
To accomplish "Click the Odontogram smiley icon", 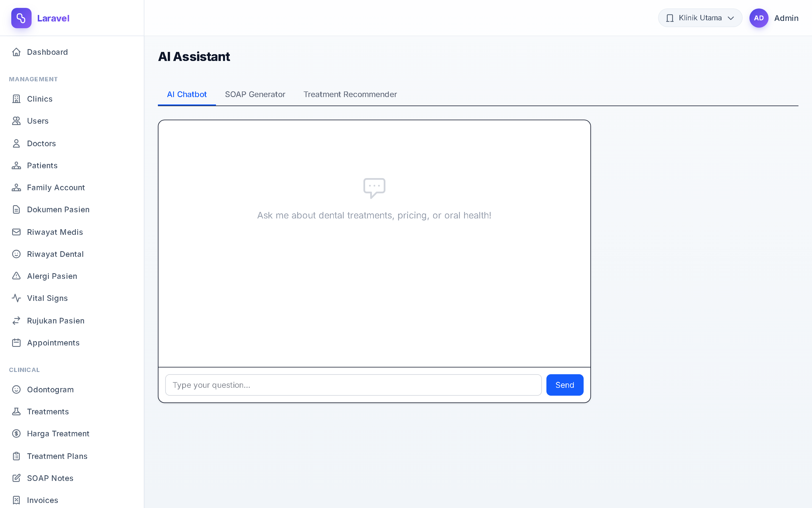I will [x=16, y=389].
